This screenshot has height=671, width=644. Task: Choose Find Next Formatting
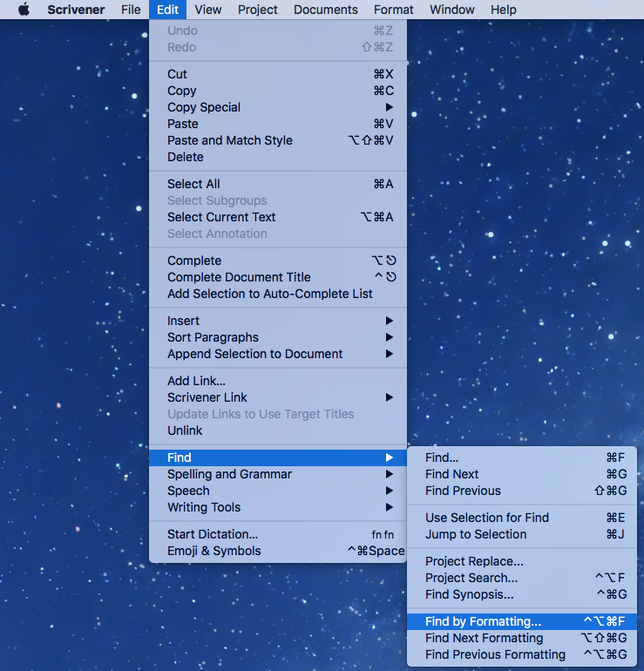(x=522, y=638)
